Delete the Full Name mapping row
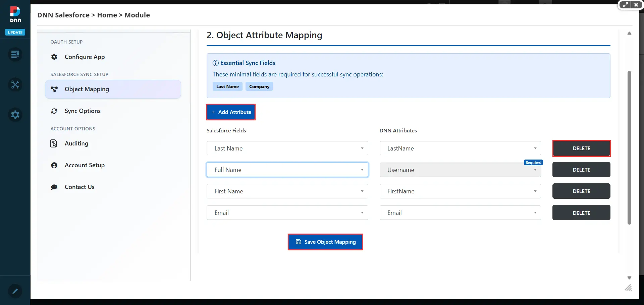The image size is (644, 305). pos(581,170)
